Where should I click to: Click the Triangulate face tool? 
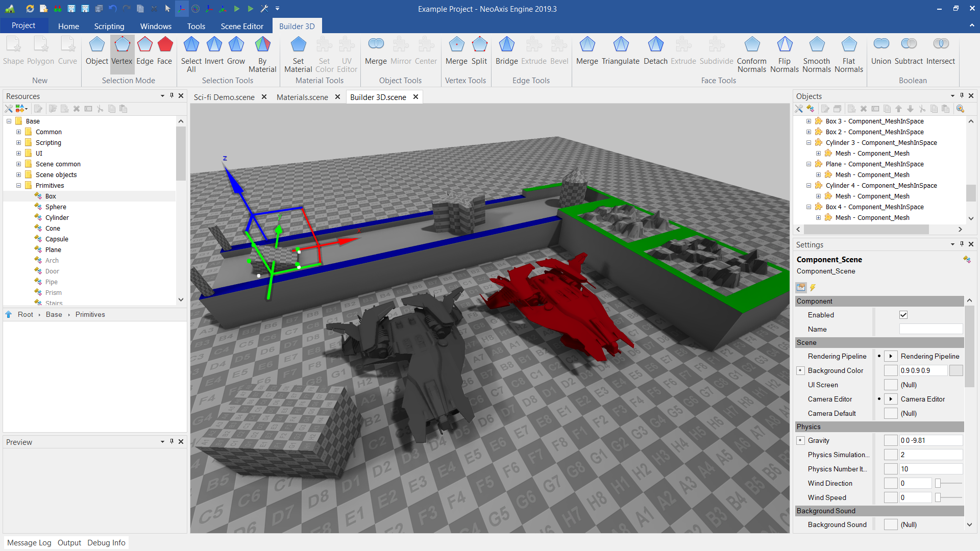pos(620,51)
